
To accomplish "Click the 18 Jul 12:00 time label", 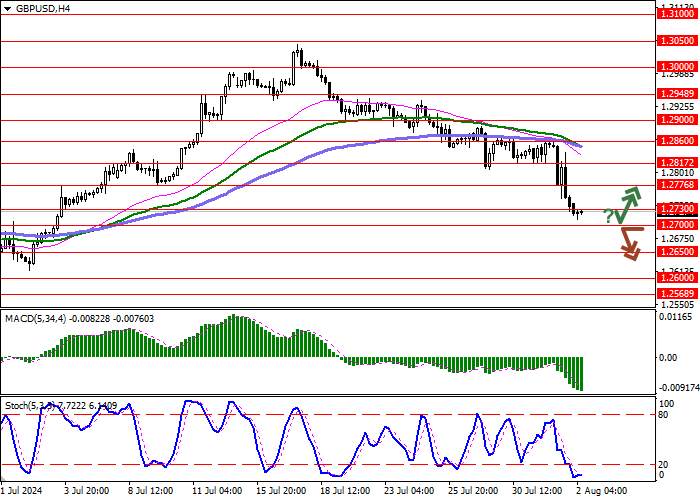I will (346, 491).
